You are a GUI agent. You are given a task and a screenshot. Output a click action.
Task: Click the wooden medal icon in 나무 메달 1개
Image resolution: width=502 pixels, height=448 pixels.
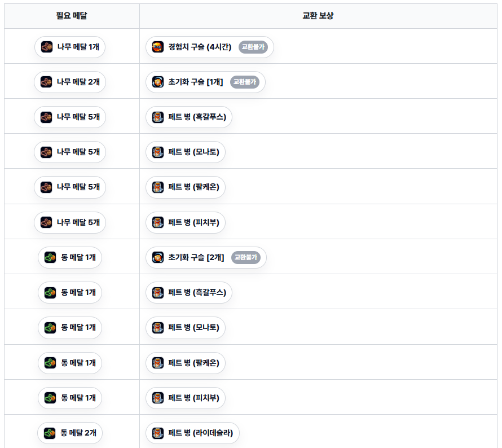47,47
